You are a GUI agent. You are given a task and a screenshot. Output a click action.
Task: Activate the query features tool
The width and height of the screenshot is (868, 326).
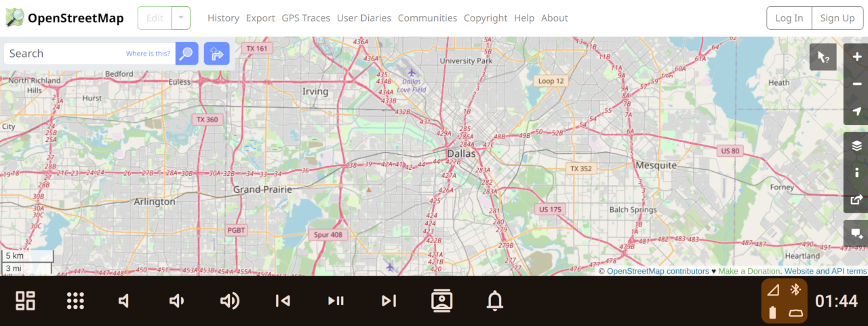click(x=823, y=57)
